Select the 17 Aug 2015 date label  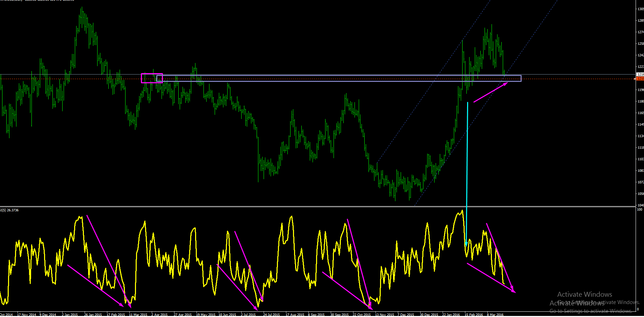point(295,315)
